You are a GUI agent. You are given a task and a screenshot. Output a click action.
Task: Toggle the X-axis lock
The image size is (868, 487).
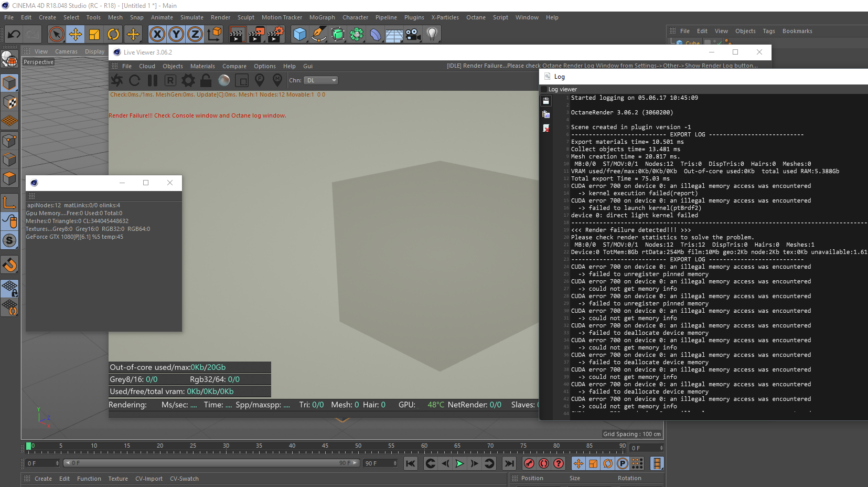pos(157,35)
